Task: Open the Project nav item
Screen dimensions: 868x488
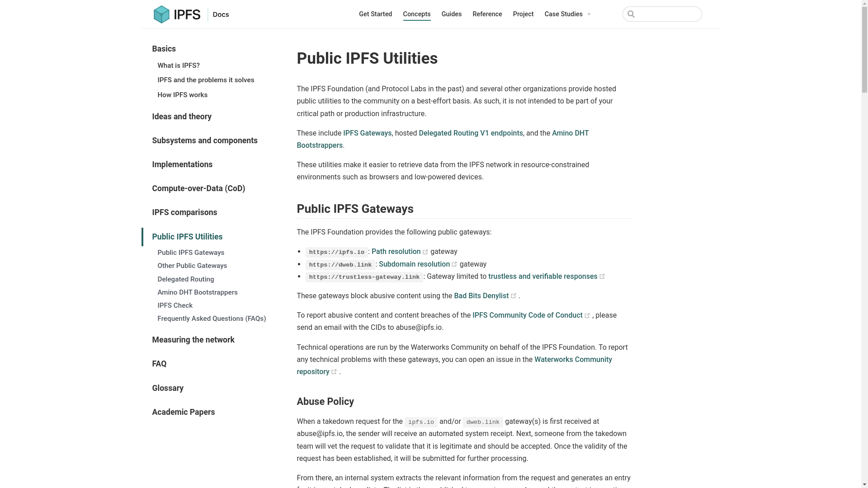Action: tap(523, 14)
